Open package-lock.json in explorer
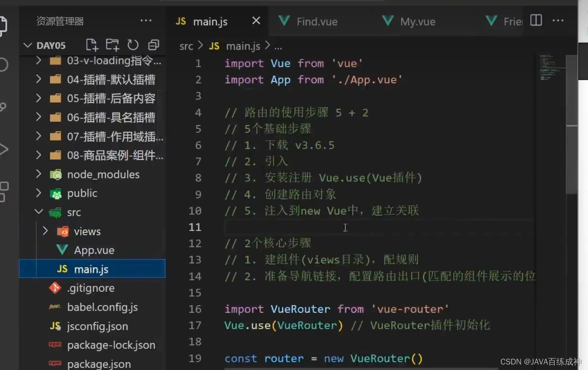 93,345
